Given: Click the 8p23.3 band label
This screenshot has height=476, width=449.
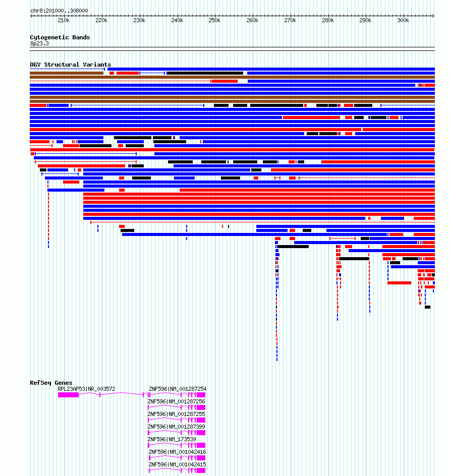Looking at the screenshot, I should click(x=39, y=43).
